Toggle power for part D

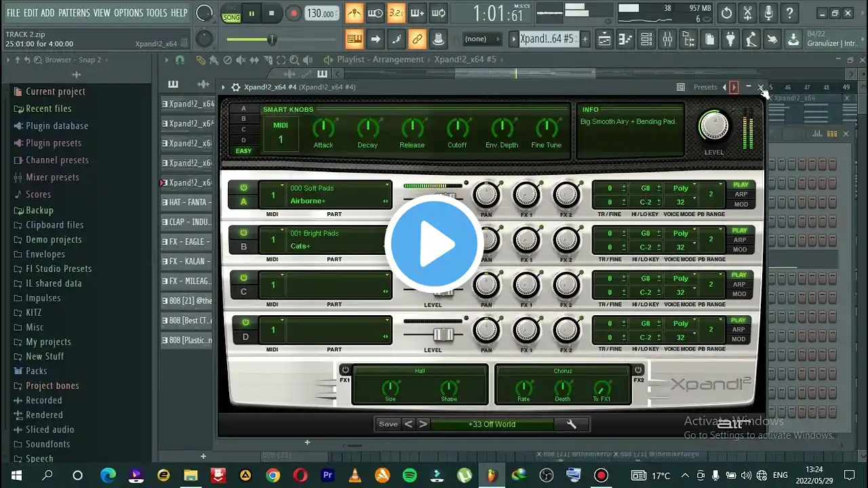pyautogui.click(x=245, y=323)
